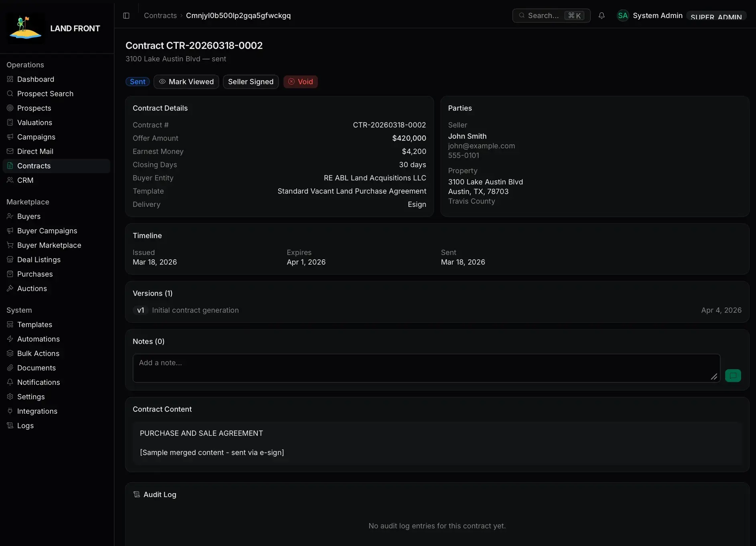Click the Contracts breadcrumb link
Viewport: 756px width, 546px height.
click(160, 16)
